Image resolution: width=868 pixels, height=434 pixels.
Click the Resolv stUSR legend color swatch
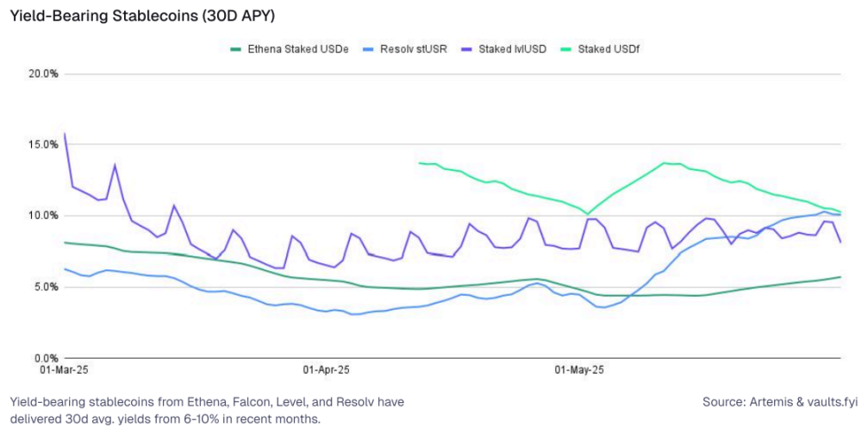point(369,49)
